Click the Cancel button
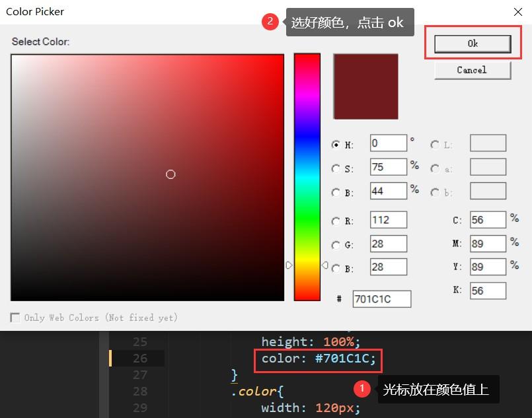This screenshot has width=532, height=418. [472, 69]
